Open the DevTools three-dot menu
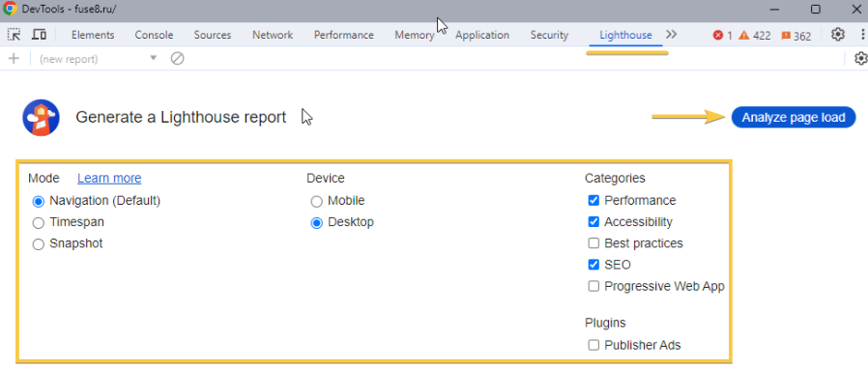Viewport: 868px width, 368px height. (863, 35)
